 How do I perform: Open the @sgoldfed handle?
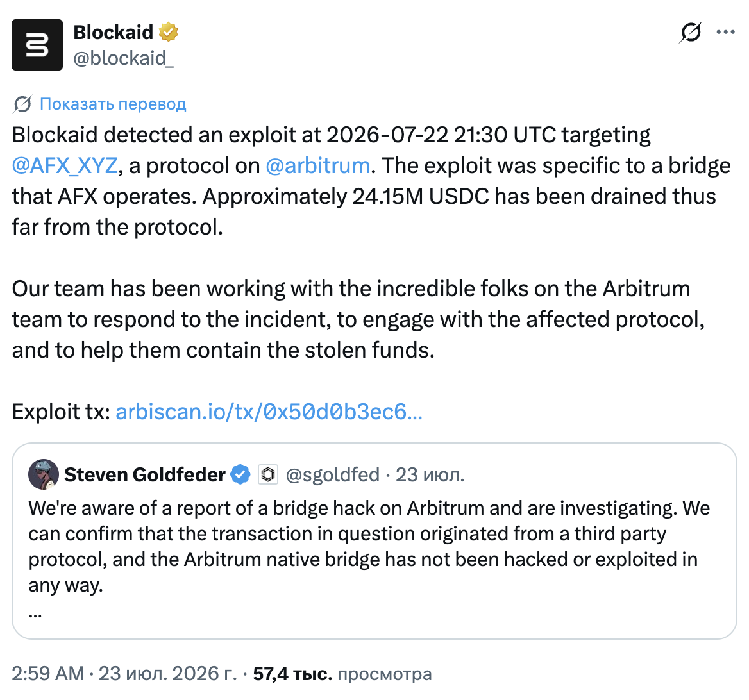click(x=332, y=474)
